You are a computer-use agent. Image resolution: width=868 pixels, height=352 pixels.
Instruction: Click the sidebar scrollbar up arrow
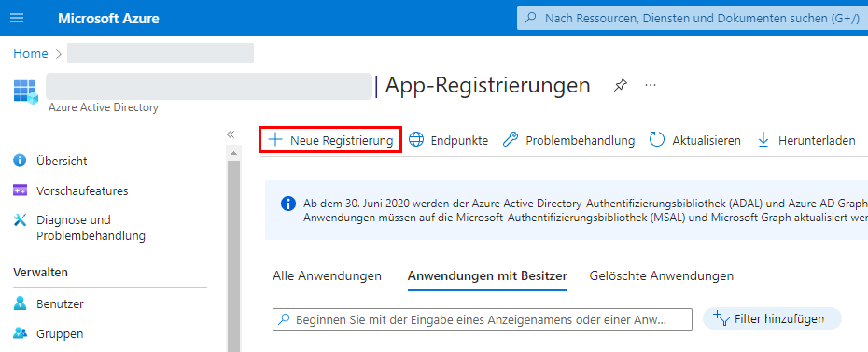(x=233, y=153)
